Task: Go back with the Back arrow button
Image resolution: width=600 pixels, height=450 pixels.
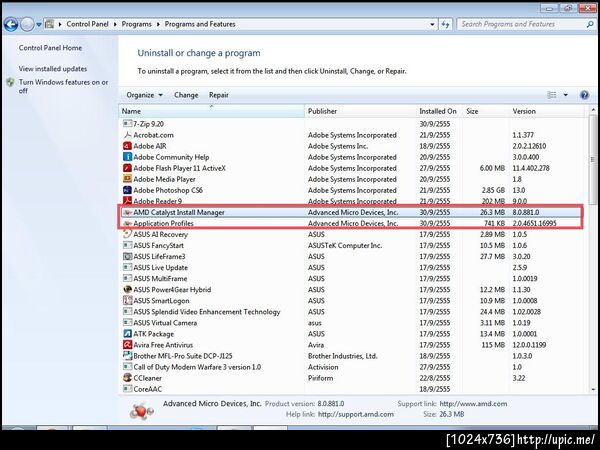Action: [x=11, y=24]
